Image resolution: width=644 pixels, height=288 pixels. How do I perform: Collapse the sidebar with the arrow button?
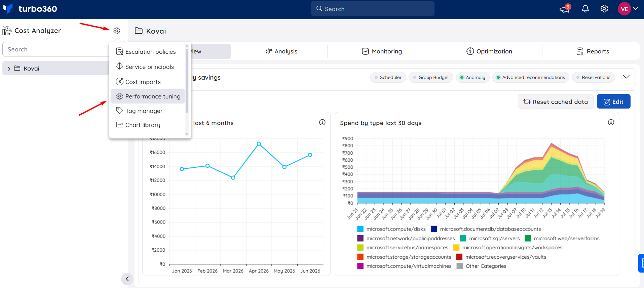click(127, 279)
